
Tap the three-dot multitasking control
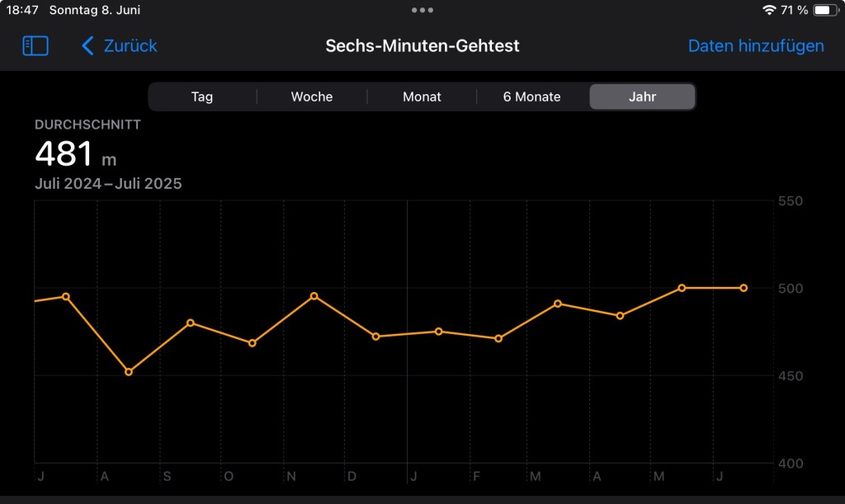pyautogui.click(x=422, y=11)
